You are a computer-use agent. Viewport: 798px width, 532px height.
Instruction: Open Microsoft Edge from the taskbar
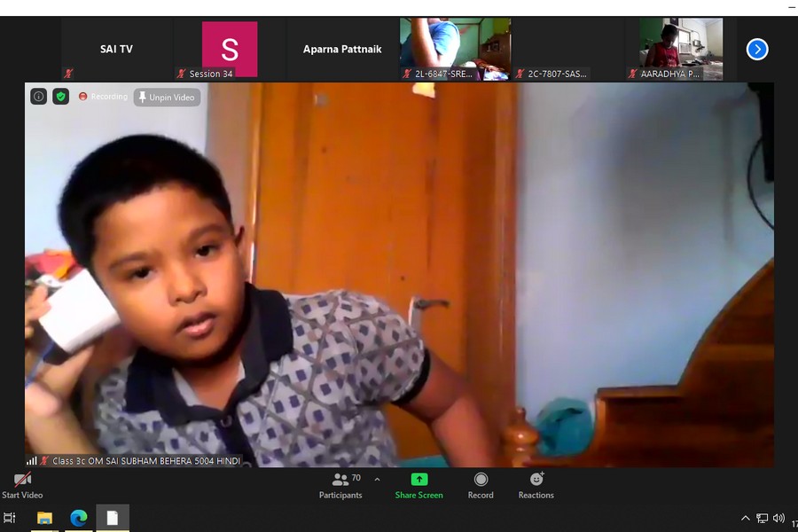(79, 519)
